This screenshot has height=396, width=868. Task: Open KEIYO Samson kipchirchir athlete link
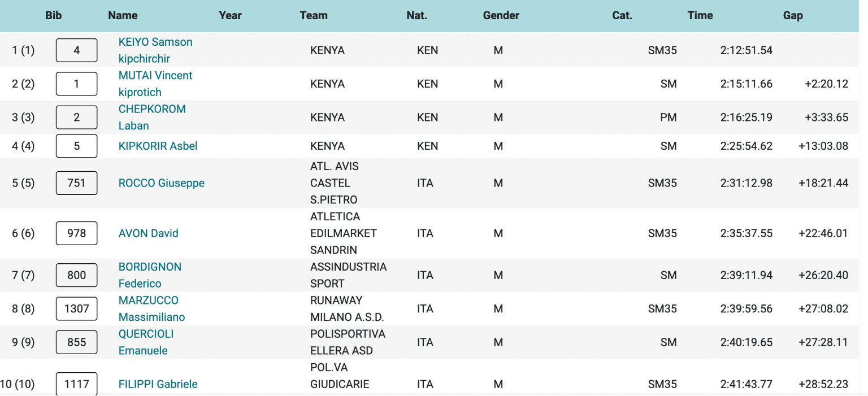(155, 42)
